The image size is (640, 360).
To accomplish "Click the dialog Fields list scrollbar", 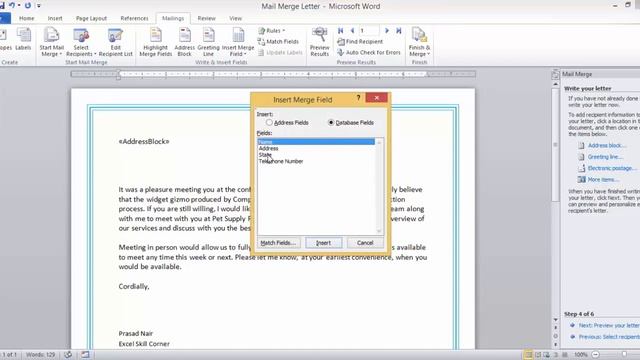I will point(379,186).
